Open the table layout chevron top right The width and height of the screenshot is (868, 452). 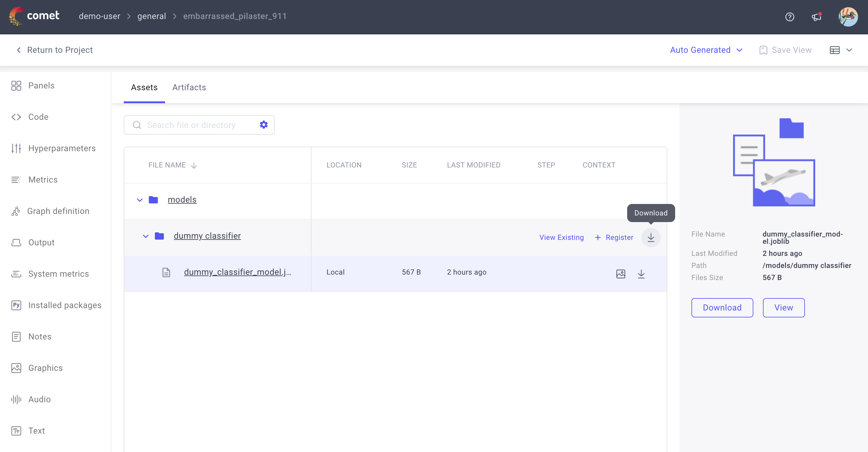[x=850, y=50]
